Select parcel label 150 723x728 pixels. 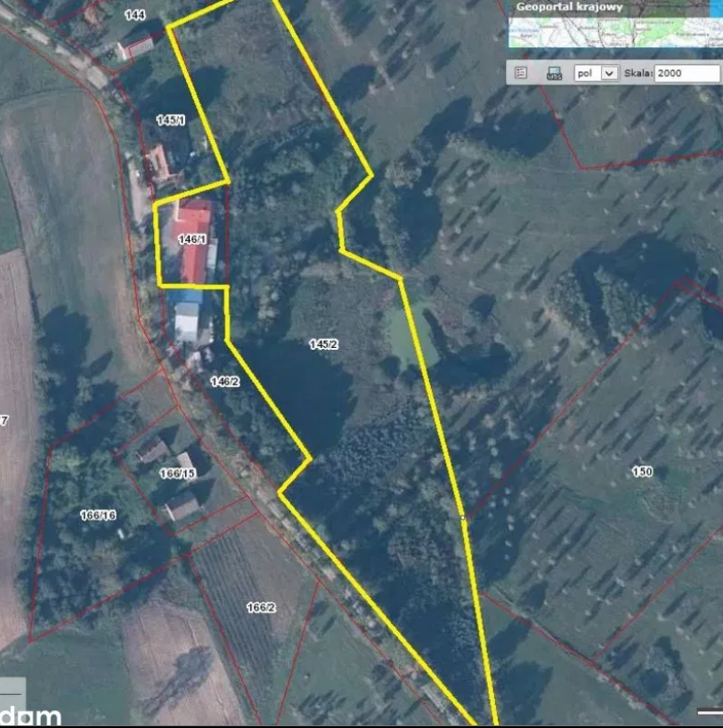642,472
